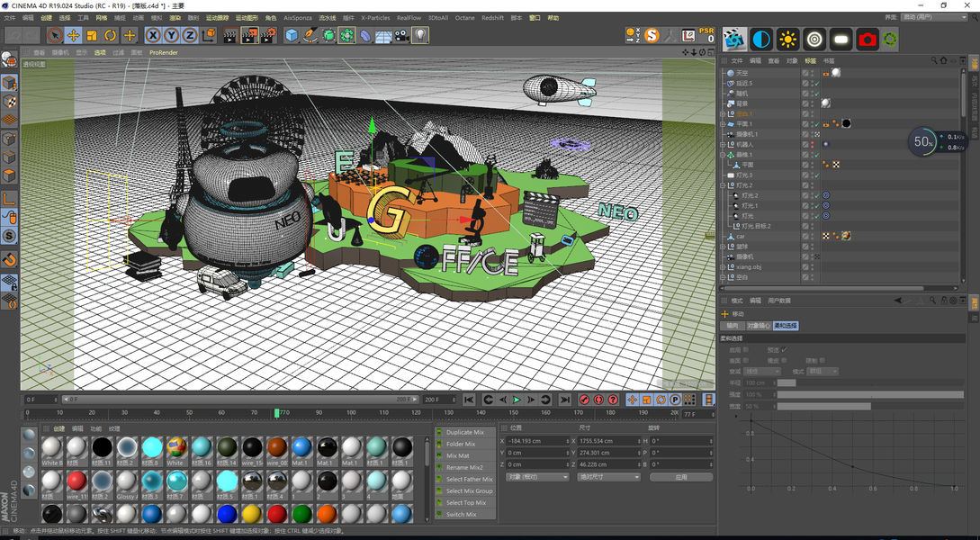The image size is (980, 540).
Task: Toggle visibility dots for 机器人
Action: coord(813,144)
